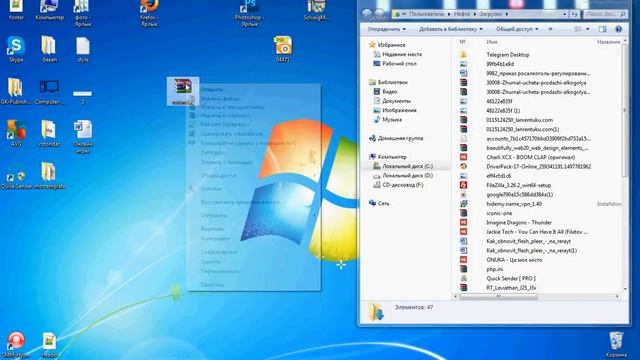
Task: Click the Пользователи breadcrumb in address bar
Action: click(426, 14)
